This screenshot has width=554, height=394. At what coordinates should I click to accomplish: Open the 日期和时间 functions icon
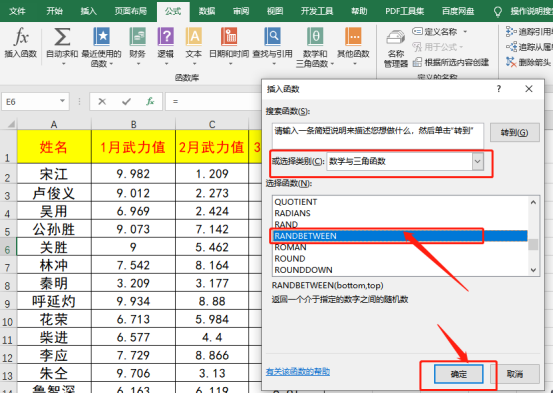pyautogui.click(x=229, y=37)
